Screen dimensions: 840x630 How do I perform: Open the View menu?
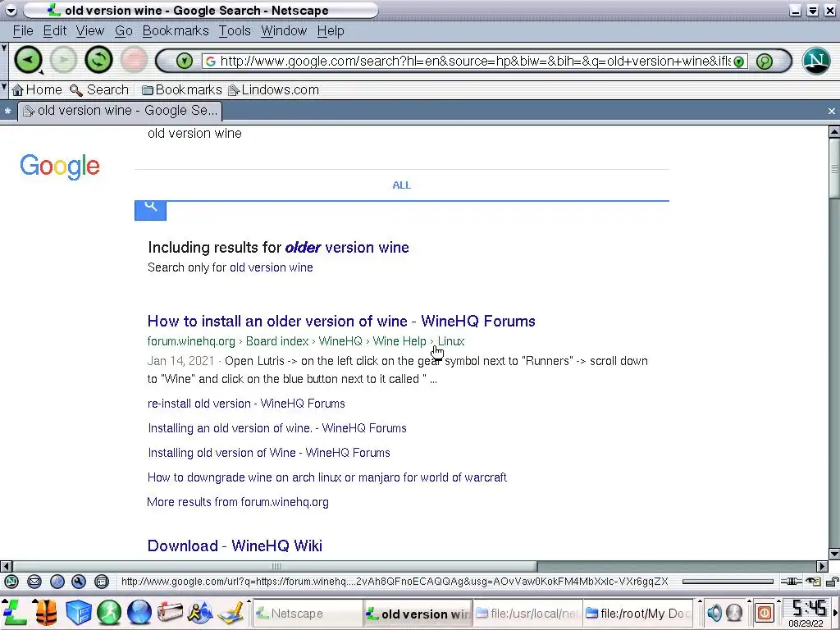90,31
